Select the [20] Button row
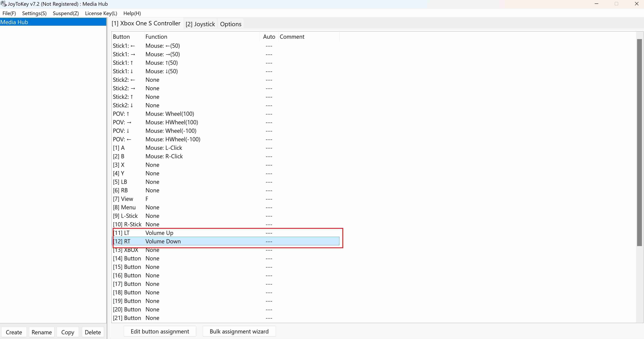 click(226, 310)
